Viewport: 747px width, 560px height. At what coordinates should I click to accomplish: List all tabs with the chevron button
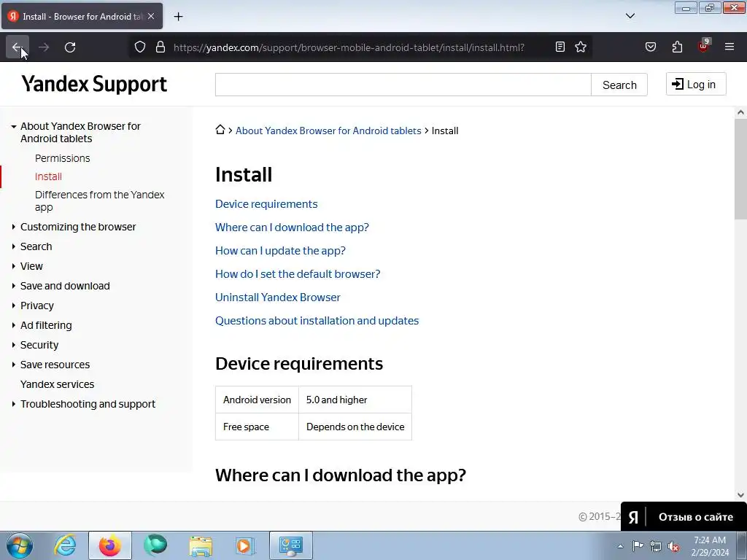[x=630, y=16]
